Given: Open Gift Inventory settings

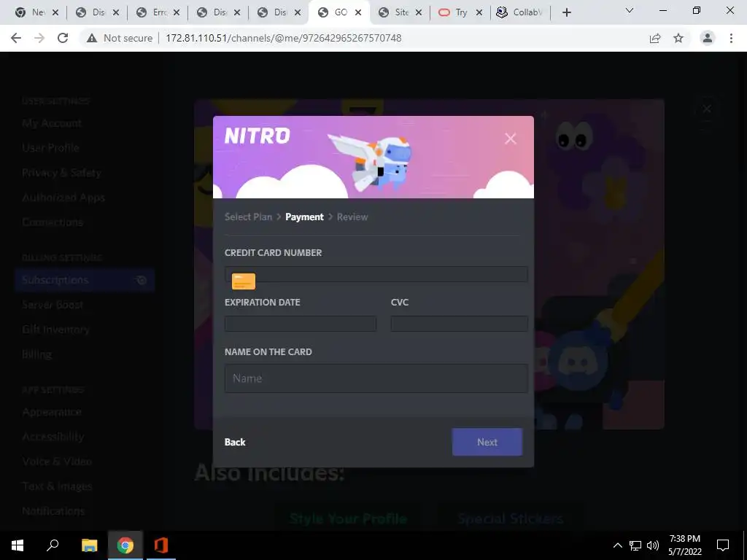Looking at the screenshot, I should [55, 330].
